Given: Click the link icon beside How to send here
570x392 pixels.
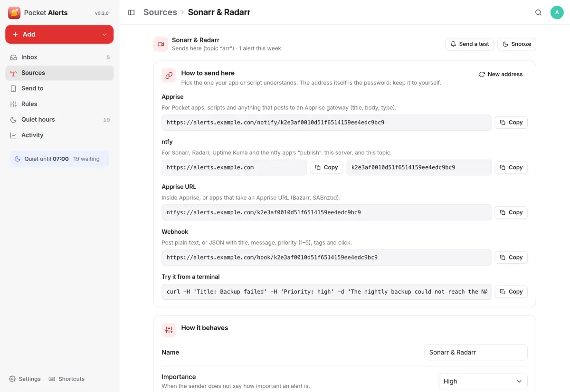Looking at the screenshot, I should pyautogui.click(x=169, y=76).
